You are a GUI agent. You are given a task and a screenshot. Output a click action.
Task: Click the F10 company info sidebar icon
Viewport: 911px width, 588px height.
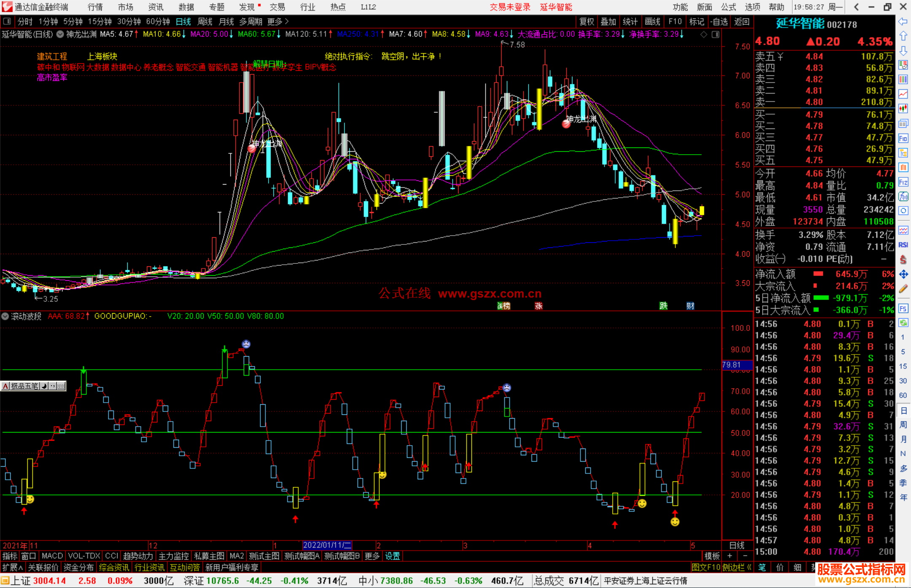pos(903,138)
